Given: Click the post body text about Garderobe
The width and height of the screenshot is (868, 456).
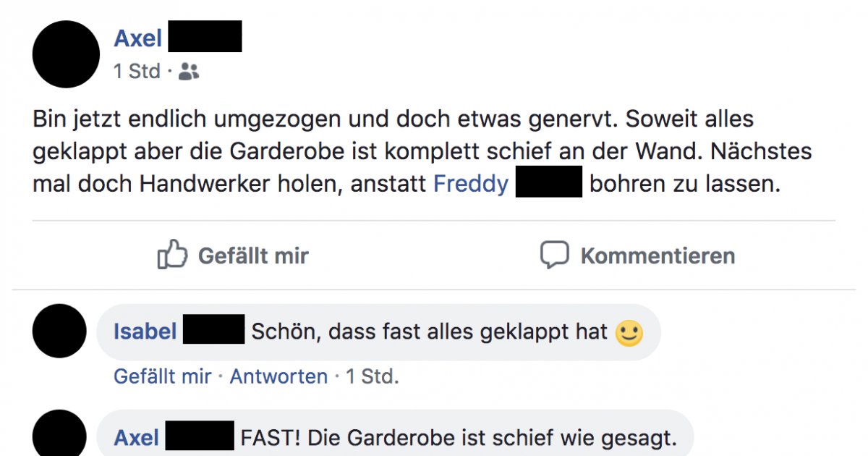Looking at the screenshot, I should [x=422, y=151].
